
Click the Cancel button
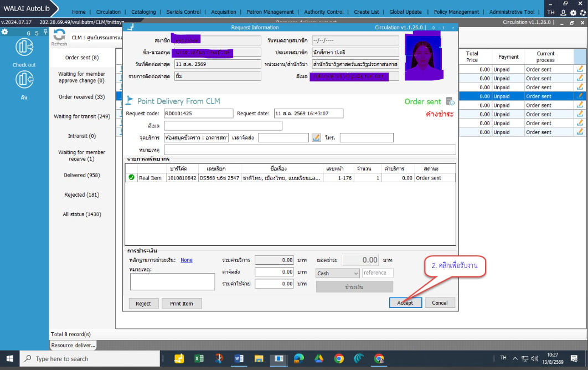pos(440,303)
